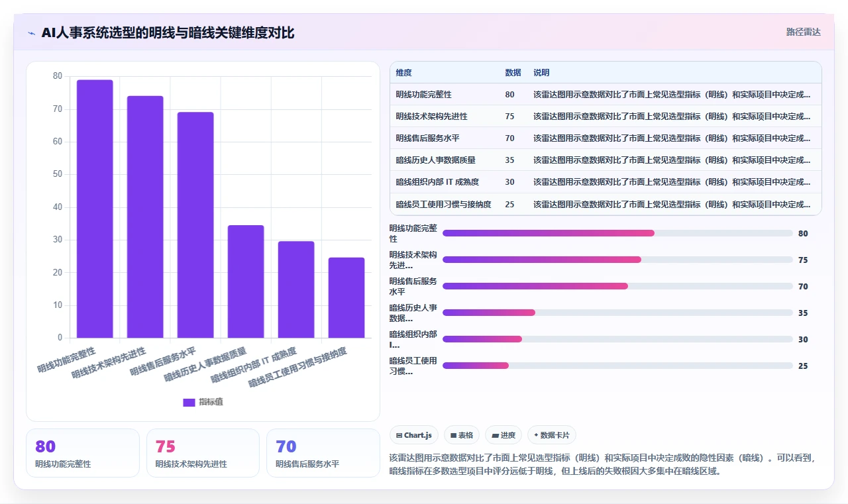Select the 明线功能完整性 table row

click(x=606, y=95)
